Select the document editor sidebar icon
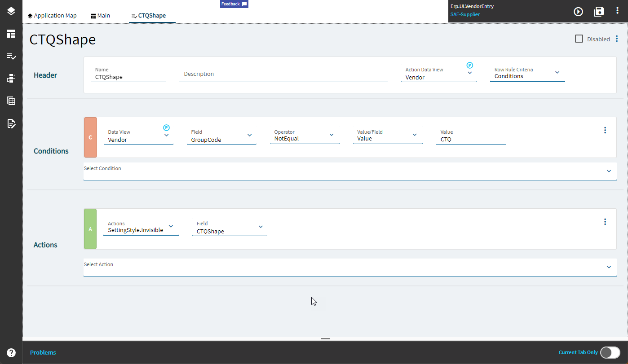628x364 pixels. (11, 124)
